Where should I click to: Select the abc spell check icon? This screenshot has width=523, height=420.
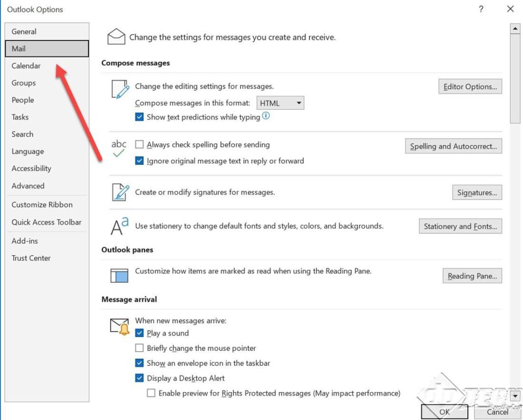click(119, 150)
